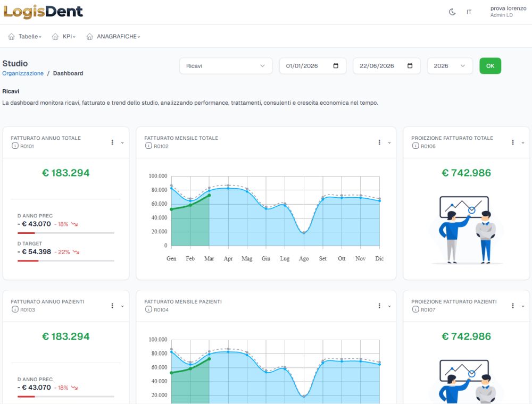Image resolution: width=532 pixels, height=404 pixels.
Task: Open three-dot menu on Fatturato Mensile Pazienti
Action: point(379,306)
